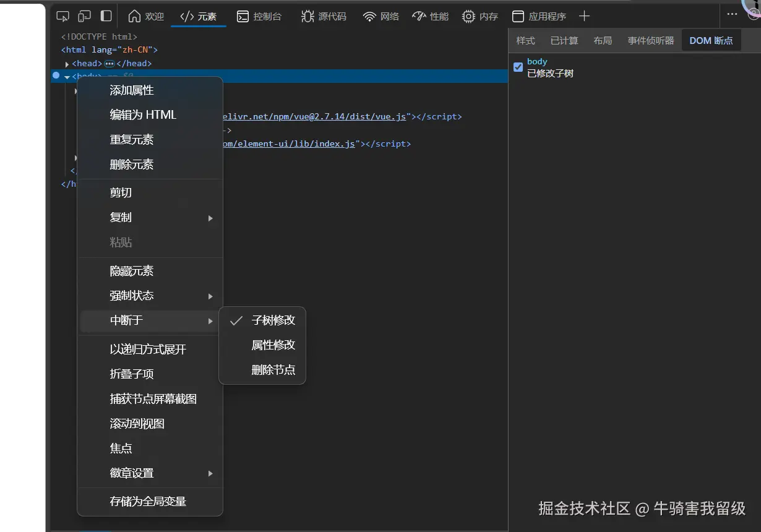The width and height of the screenshot is (761, 532).
Task: Open the 复制 submenu arrow
Action: coord(209,217)
